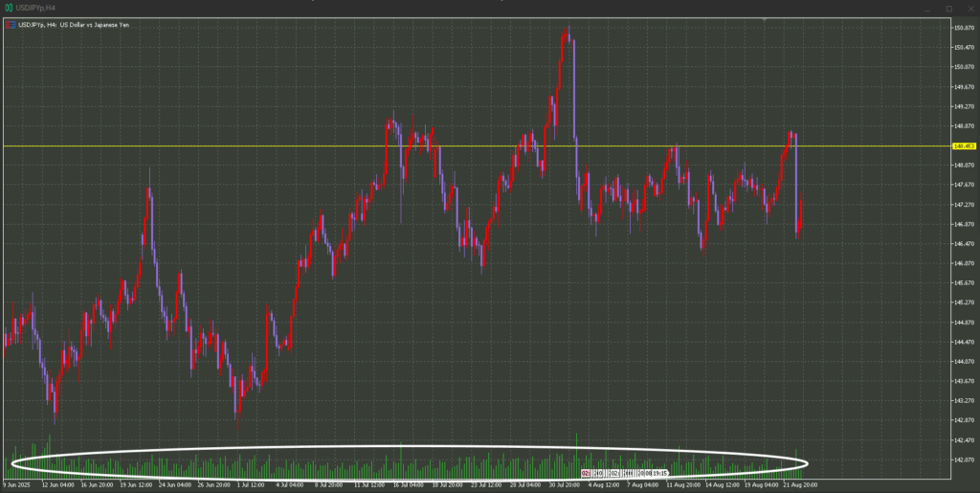Screen dimensions: 980x493
Task: Minimize the USDJPYp chart window
Action: tap(926, 8)
